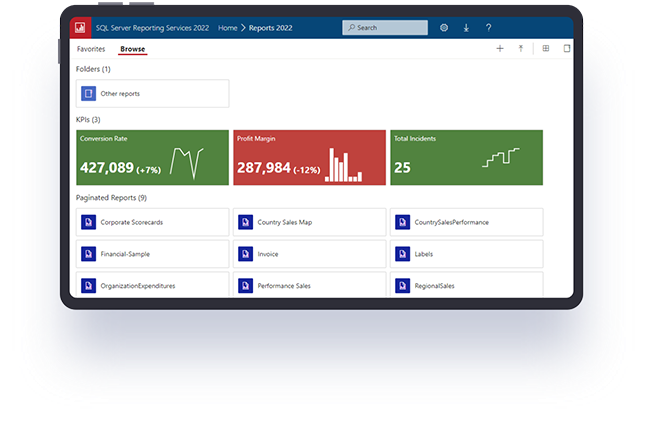Screen dimensions: 647x422
Task: Go to Home in the breadcrumb
Action: [x=228, y=28]
